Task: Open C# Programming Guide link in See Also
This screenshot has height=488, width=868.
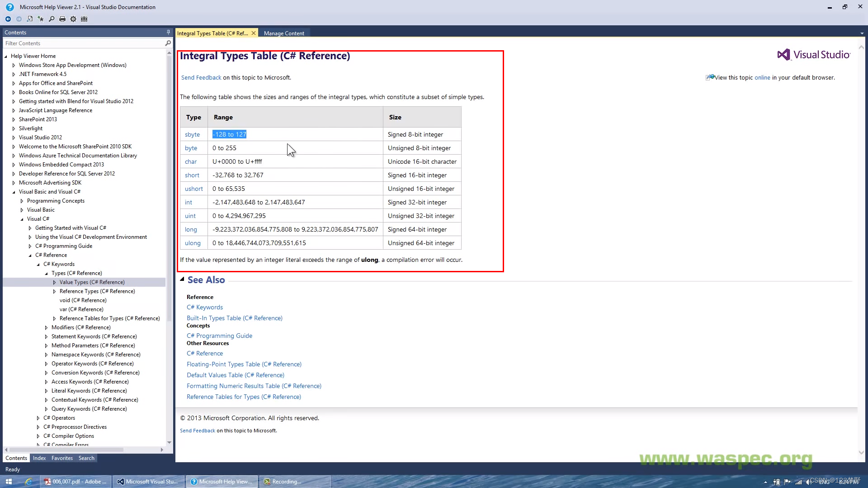Action: 220,336
